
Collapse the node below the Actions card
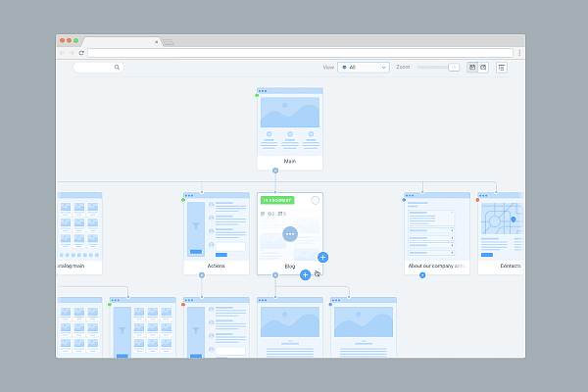(x=202, y=275)
